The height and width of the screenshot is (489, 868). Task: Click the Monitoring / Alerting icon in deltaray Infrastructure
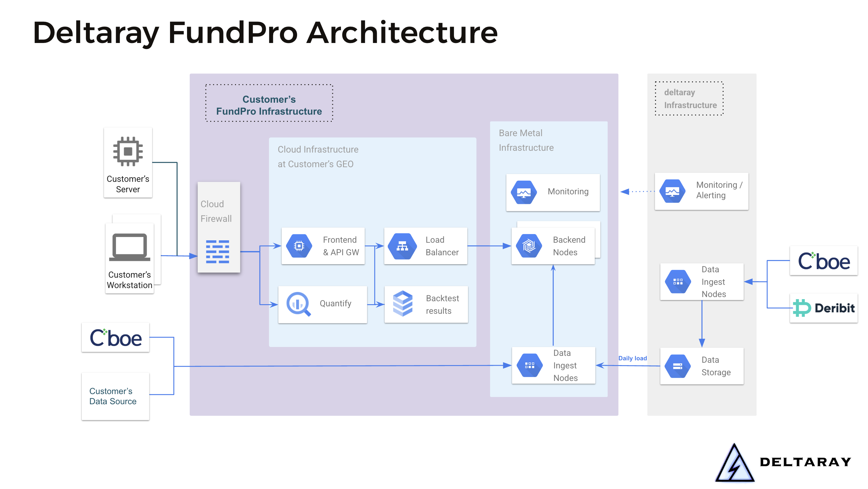pos(672,191)
